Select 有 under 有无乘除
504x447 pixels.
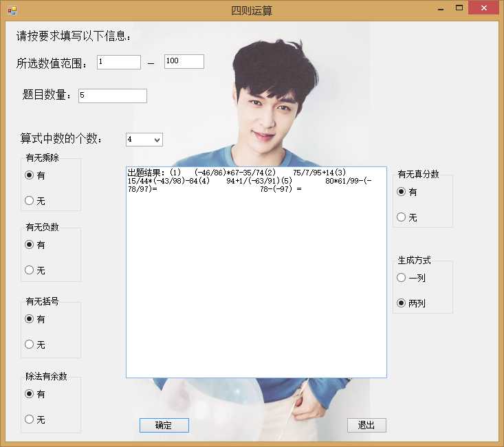[34, 175]
